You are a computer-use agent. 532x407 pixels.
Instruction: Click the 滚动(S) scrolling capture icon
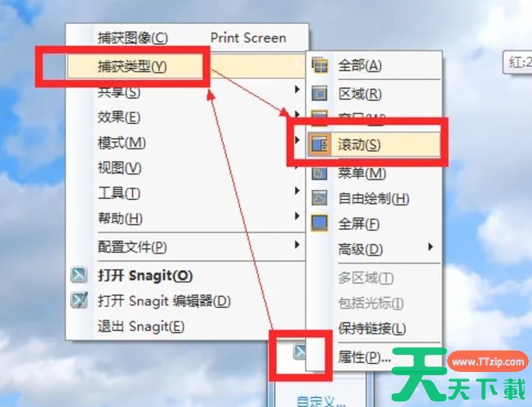[319, 144]
